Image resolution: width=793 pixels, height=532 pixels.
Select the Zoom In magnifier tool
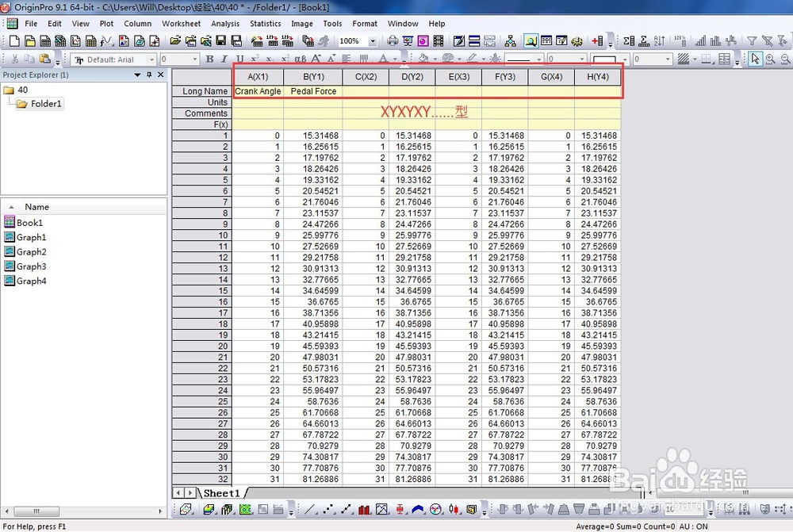click(770, 59)
